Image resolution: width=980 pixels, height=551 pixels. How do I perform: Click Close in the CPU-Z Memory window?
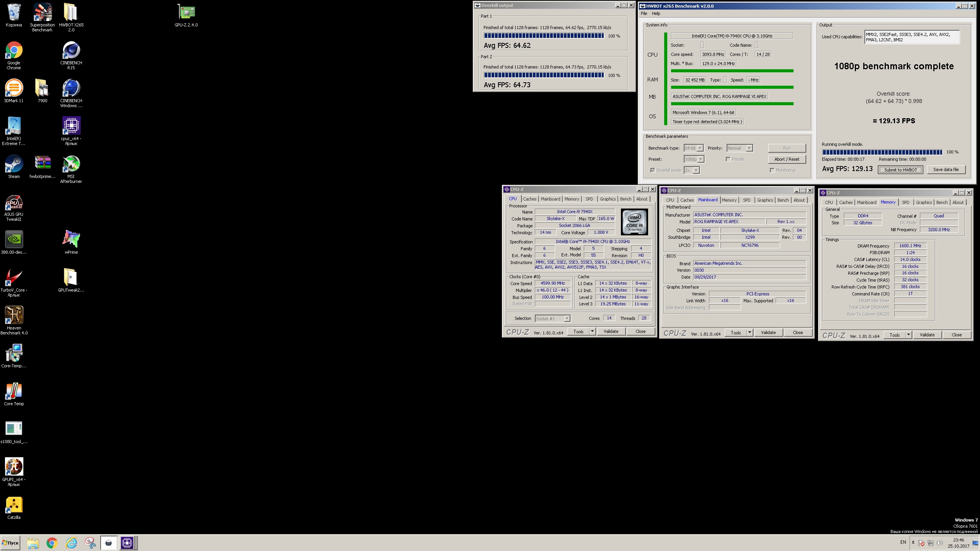957,335
